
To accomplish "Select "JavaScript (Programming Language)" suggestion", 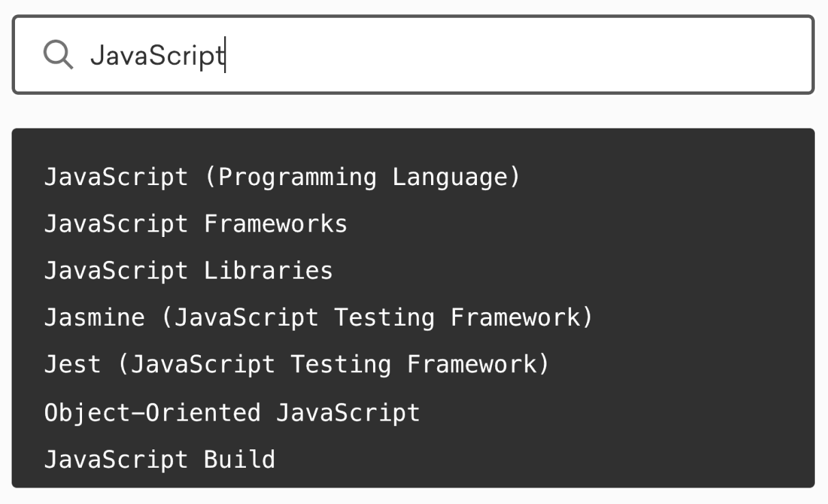I will click(282, 177).
